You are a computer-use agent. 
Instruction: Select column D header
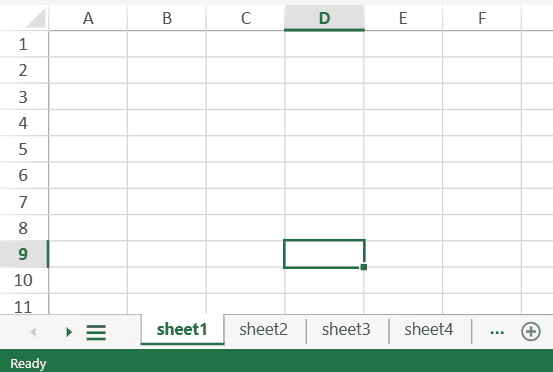pyautogui.click(x=324, y=18)
